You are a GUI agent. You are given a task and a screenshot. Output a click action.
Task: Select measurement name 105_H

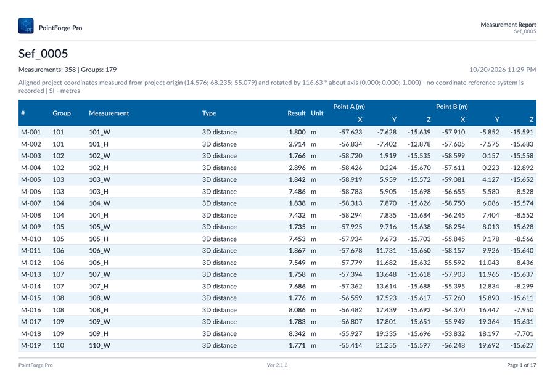coord(99,239)
